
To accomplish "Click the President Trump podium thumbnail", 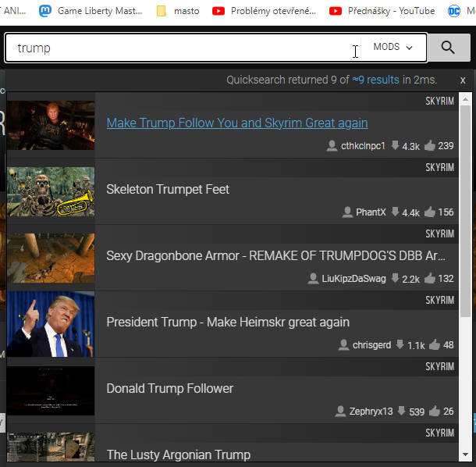I will coord(51,324).
